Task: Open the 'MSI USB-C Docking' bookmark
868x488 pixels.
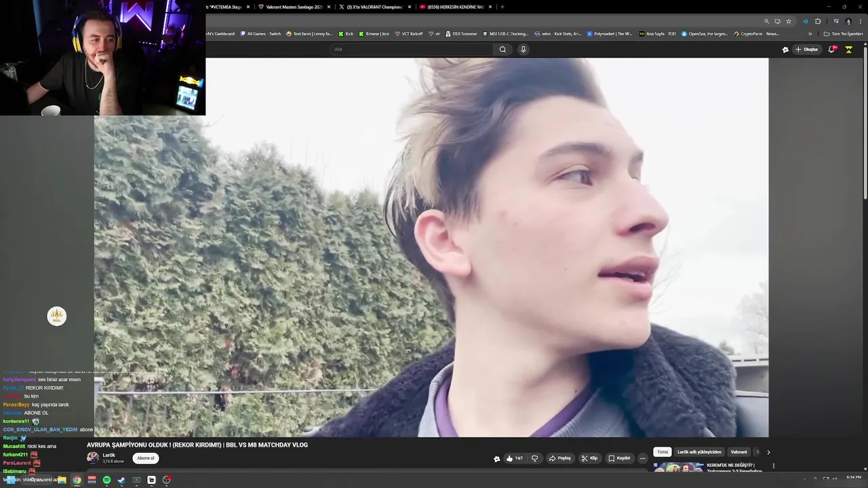Action: (505, 34)
